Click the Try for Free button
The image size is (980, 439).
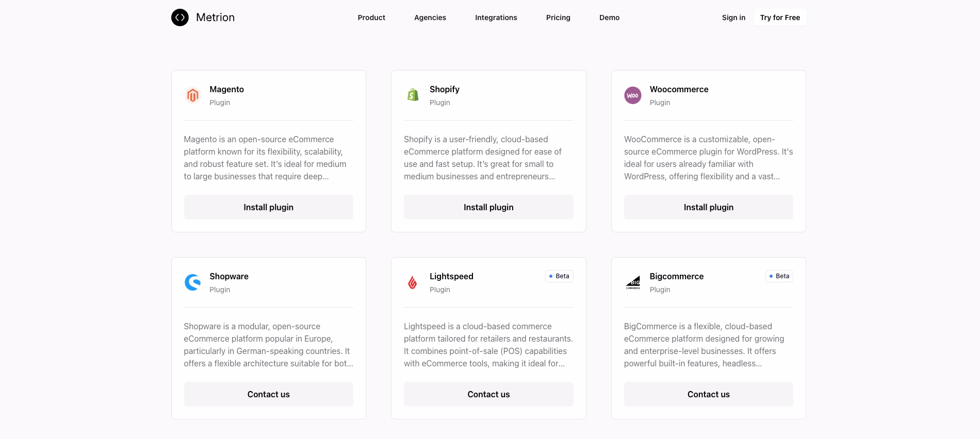tap(780, 17)
